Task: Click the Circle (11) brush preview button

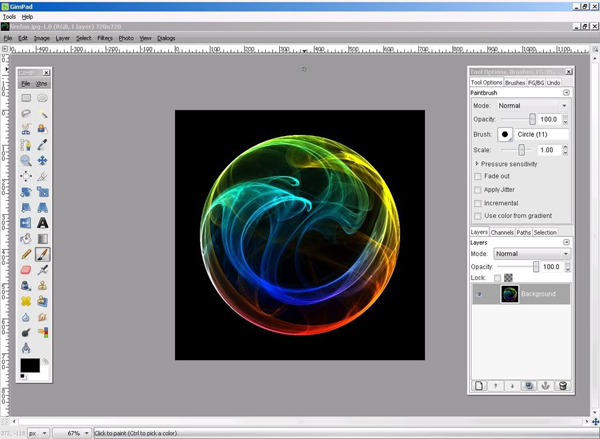Action: pos(506,134)
